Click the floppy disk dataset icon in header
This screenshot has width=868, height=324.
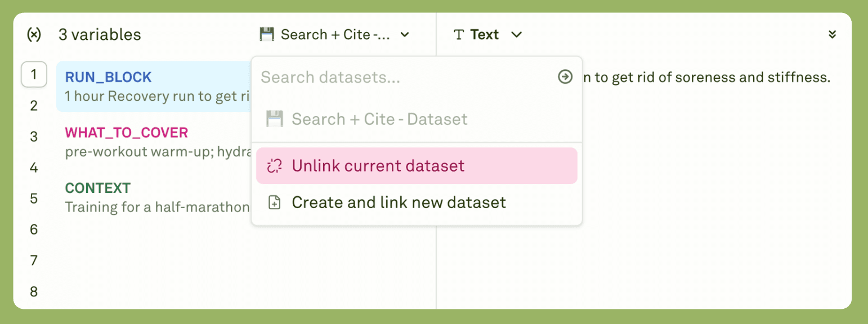[267, 35]
